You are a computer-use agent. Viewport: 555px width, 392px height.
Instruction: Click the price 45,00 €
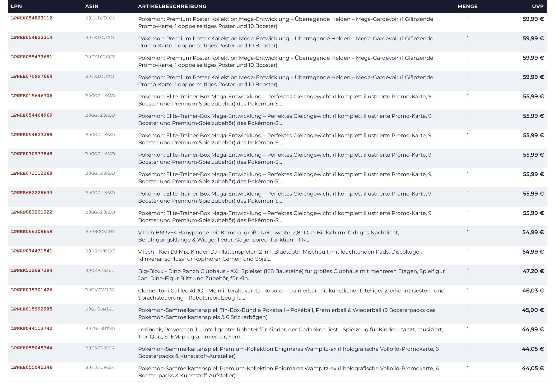[x=533, y=310]
